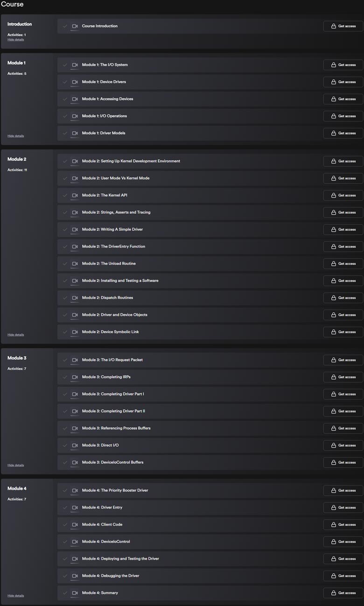This screenshot has width=364, height=606.
Task: Toggle completion checkmark for Module 4: Driver Entry
Action: (65, 507)
